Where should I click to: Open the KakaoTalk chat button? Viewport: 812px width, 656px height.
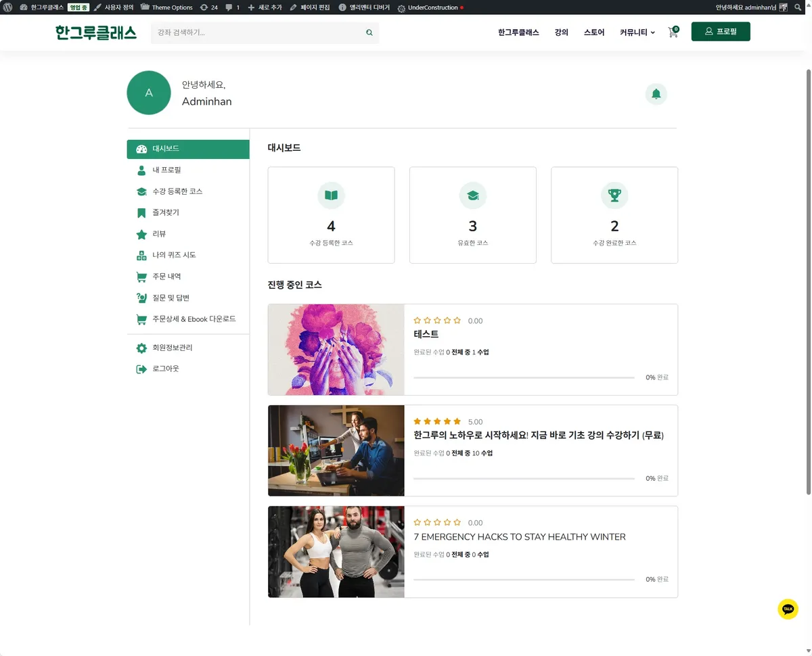click(x=788, y=609)
